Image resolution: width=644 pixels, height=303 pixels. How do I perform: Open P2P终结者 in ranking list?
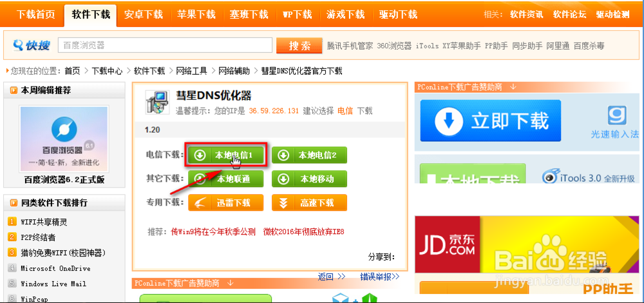coord(38,238)
